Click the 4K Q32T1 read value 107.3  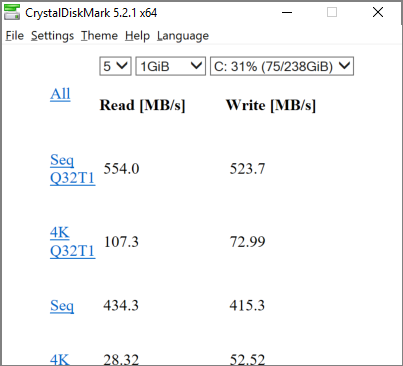point(121,242)
